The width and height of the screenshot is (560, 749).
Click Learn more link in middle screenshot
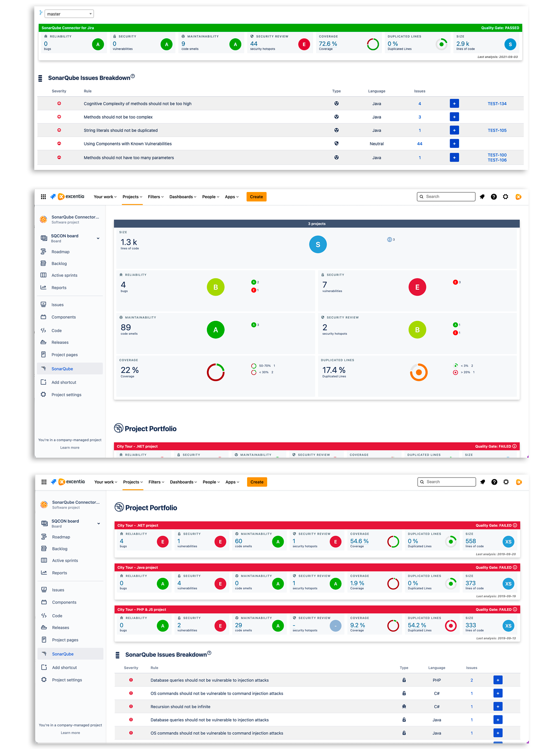[70, 447]
